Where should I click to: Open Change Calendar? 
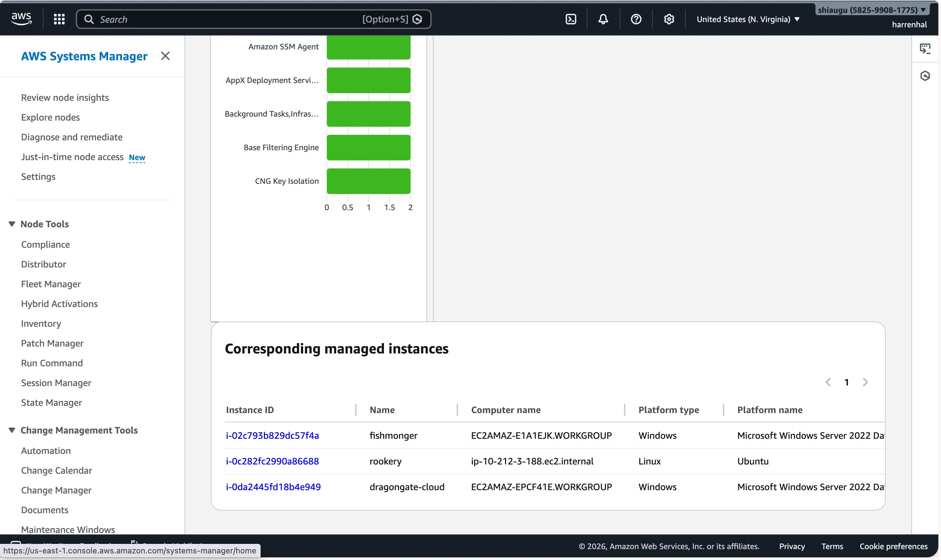[56, 471]
